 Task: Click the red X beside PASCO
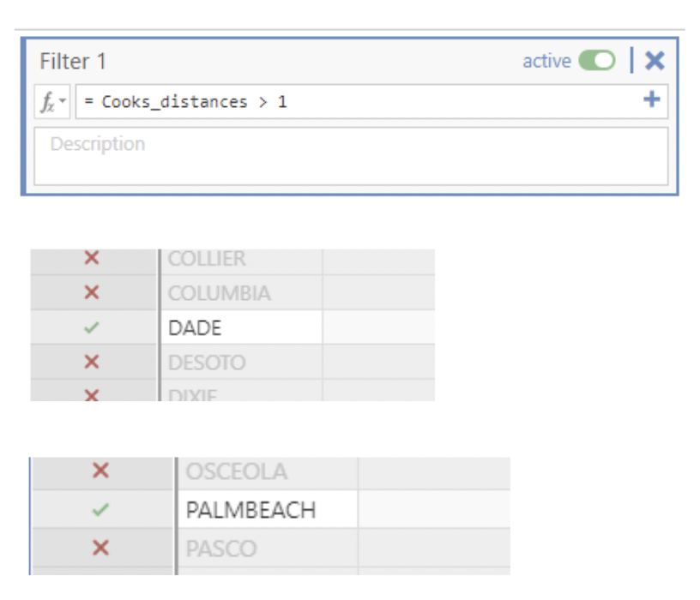click(x=100, y=548)
